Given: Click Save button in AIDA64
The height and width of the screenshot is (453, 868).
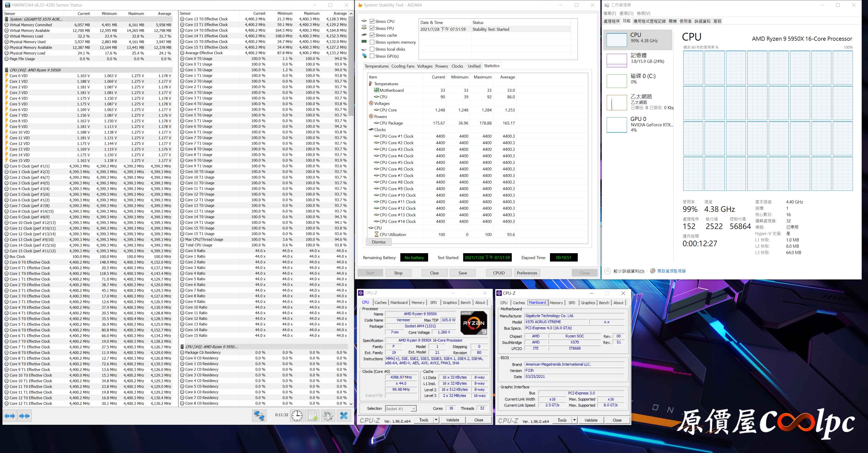Looking at the screenshot, I should tap(463, 273).
